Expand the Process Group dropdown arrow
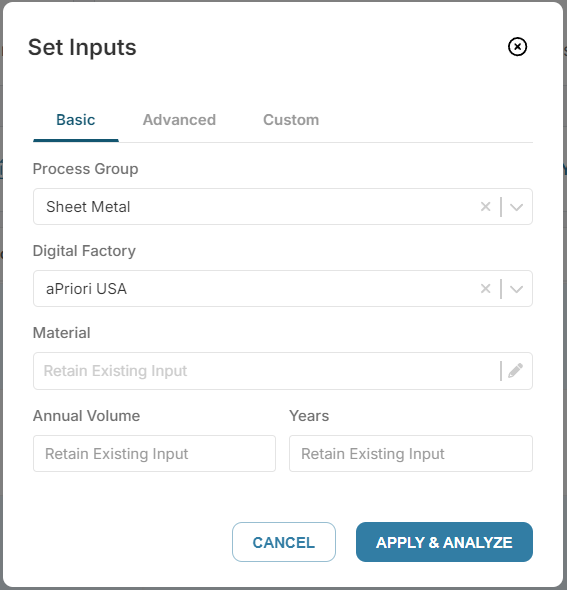Screen dimensions: 567x590 point(516,207)
